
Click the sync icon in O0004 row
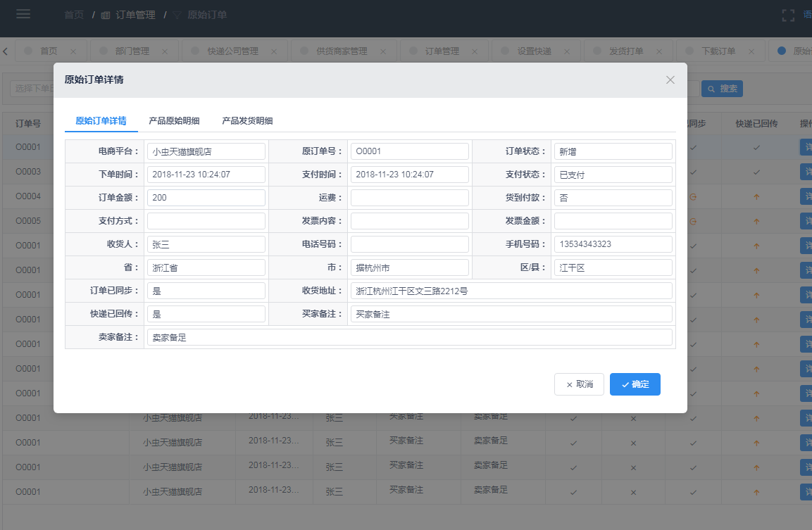(x=693, y=196)
